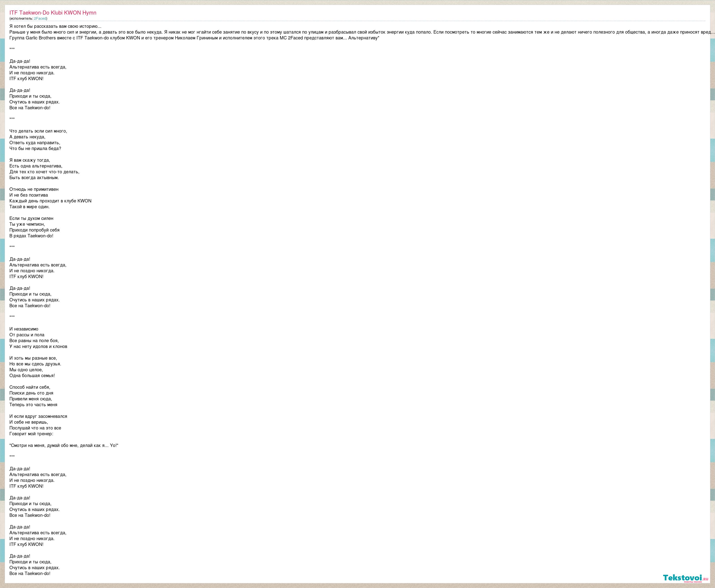The image size is (715, 588).
Task: Click the lyric 'Я вам скажу тогда,'
Action: pyautogui.click(x=30, y=160)
